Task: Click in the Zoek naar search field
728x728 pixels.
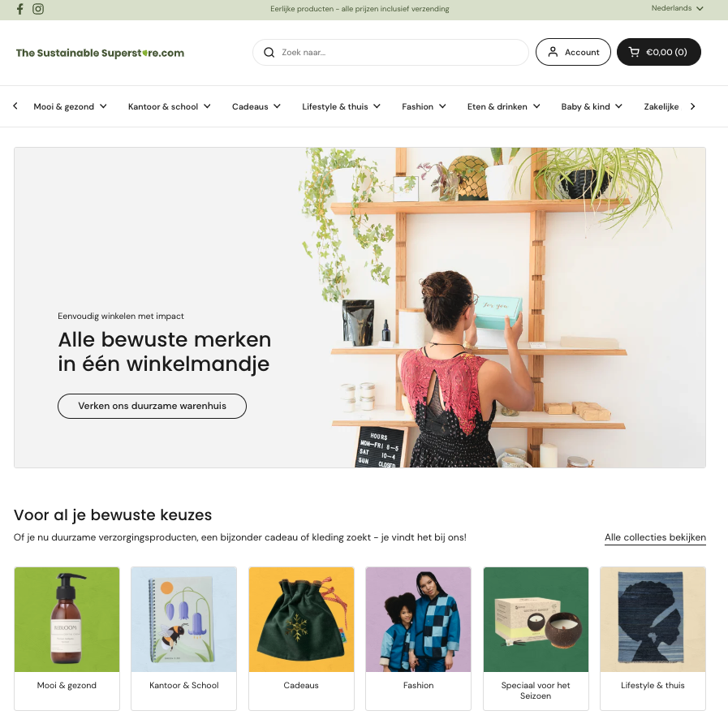Action: [x=390, y=53]
